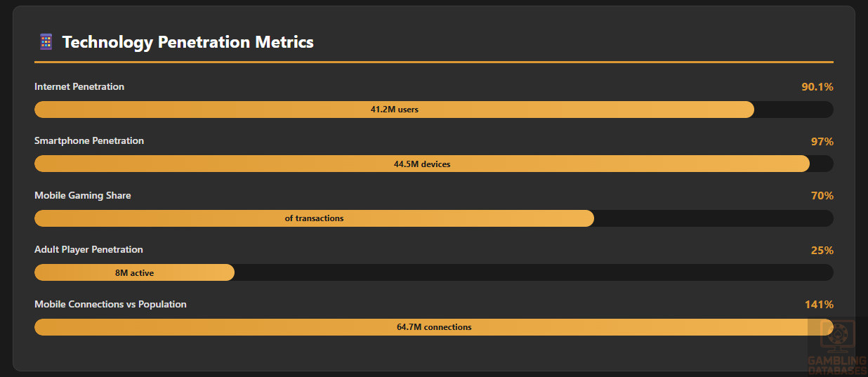The image size is (868, 377).
Task: Click the 64.7M connections progress bar
Action: 433,327
